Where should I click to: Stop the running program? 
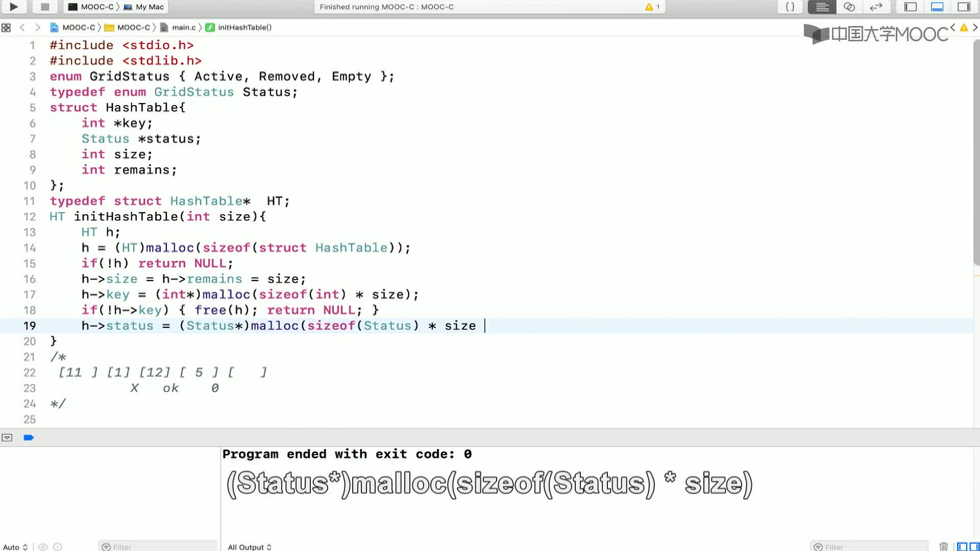coord(45,7)
